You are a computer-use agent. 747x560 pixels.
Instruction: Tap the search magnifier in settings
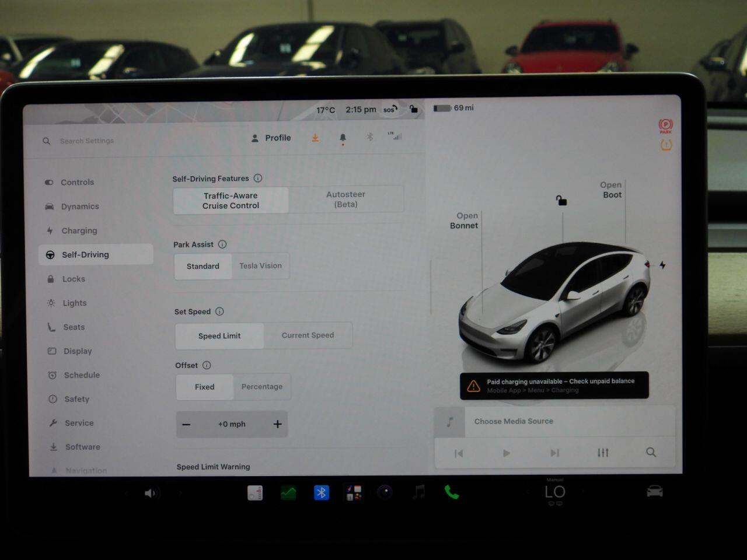[x=46, y=141]
